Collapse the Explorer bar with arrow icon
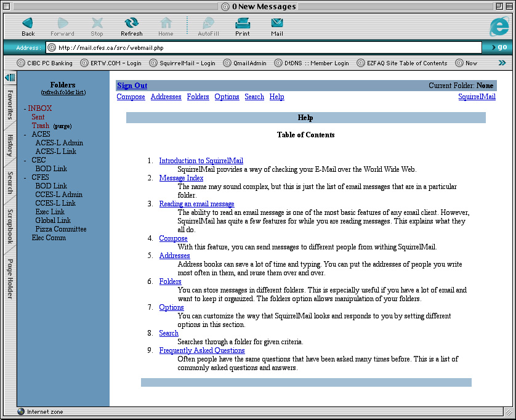 (10, 77)
